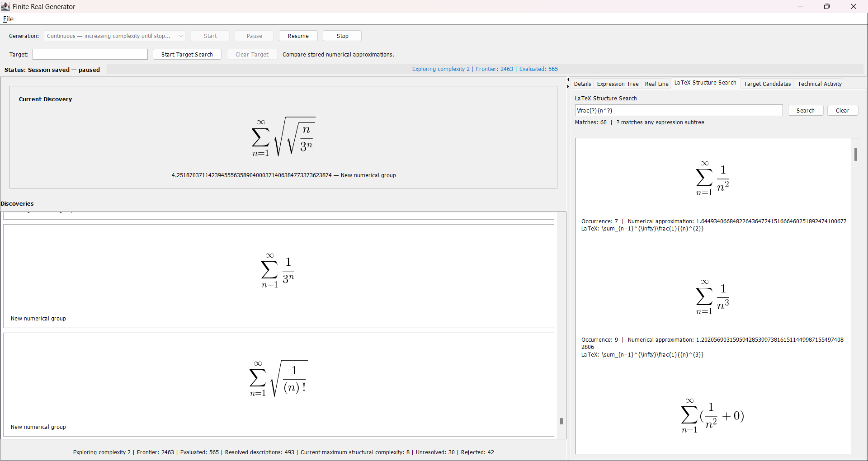This screenshot has width=868, height=461.
Task: Click the Current Discovery numerical value text
Action: coord(283,175)
